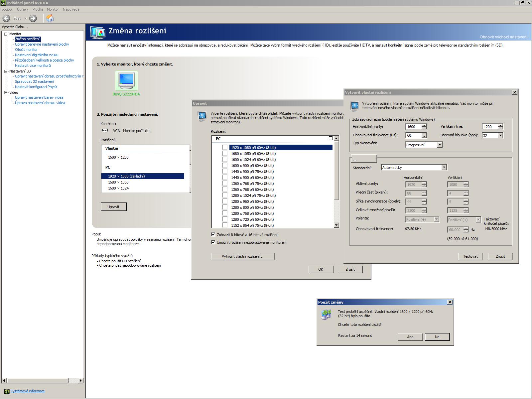Viewport: 532px width, 399px height.
Task: Expand the Standardní Automaticky dropdown
Action: [x=444, y=168]
